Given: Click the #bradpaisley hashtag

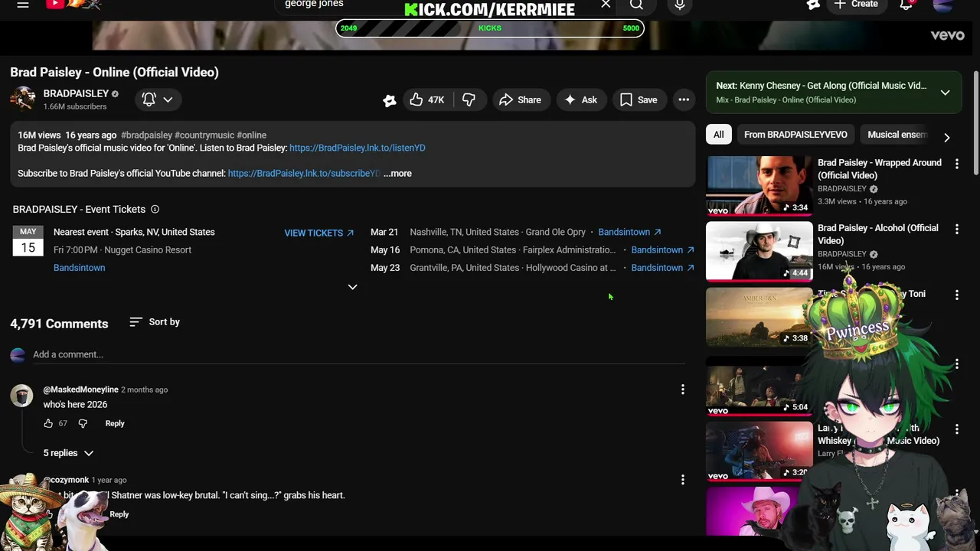Looking at the screenshot, I should click(x=146, y=135).
